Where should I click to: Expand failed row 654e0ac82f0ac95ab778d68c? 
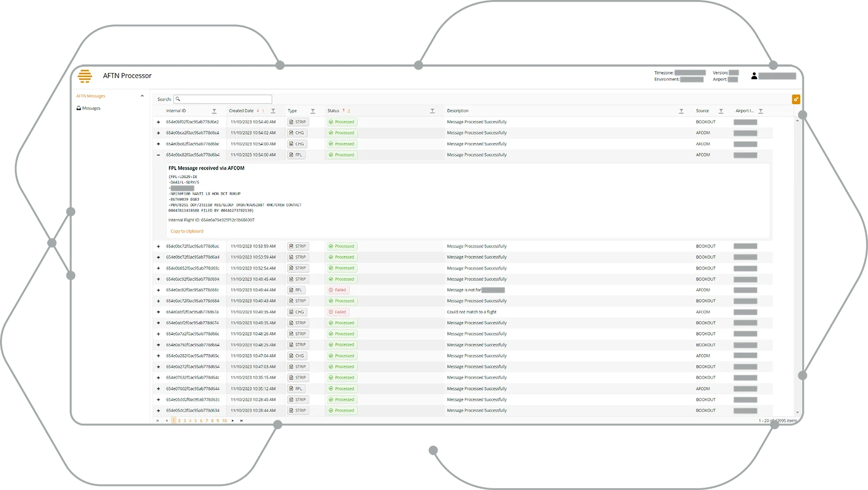click(x=159, y=290)
